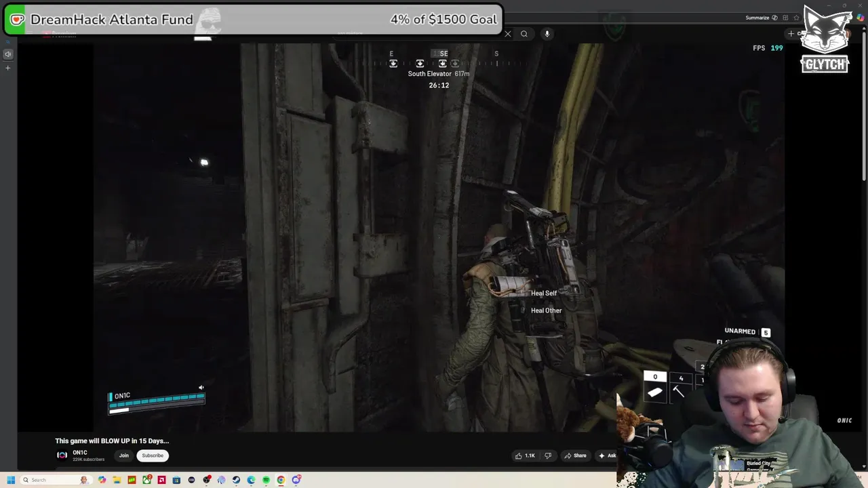Screen dimensions: 868x488
Task: Open Microsoft Edge from taskbar
Action: (x=251, y=480)
